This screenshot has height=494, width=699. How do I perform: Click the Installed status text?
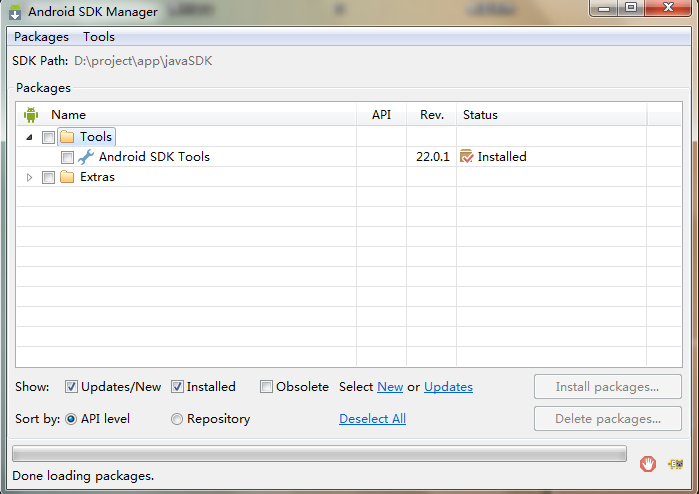(502, 157)
